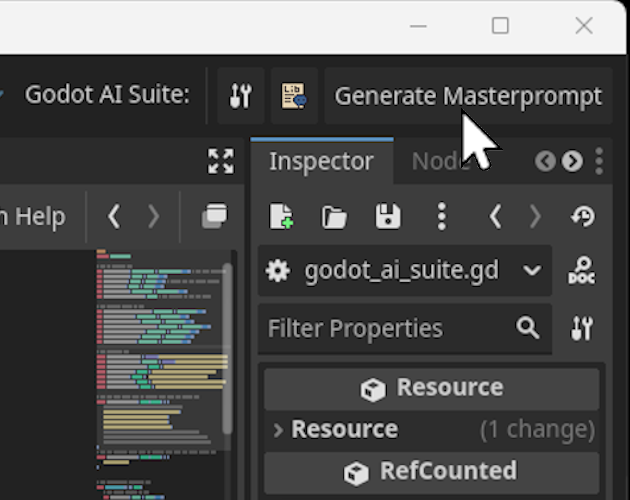Save the currently edited resource
The width and height of the screenshot is (630, 500).
pos(388,216)
